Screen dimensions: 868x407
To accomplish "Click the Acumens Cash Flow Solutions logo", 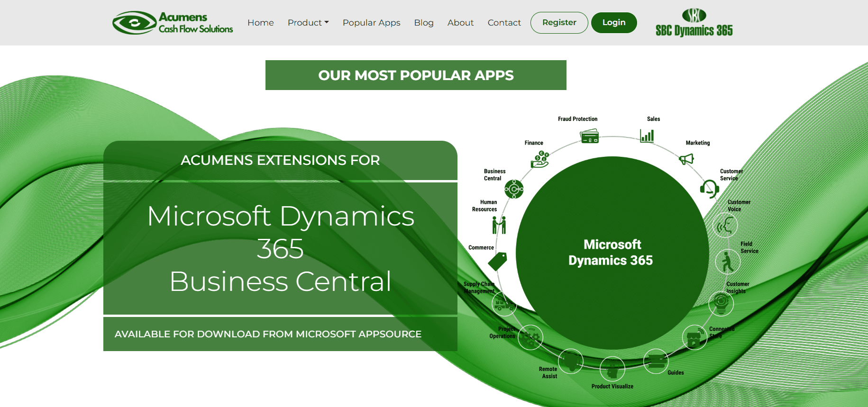I will tap(173, 23).
